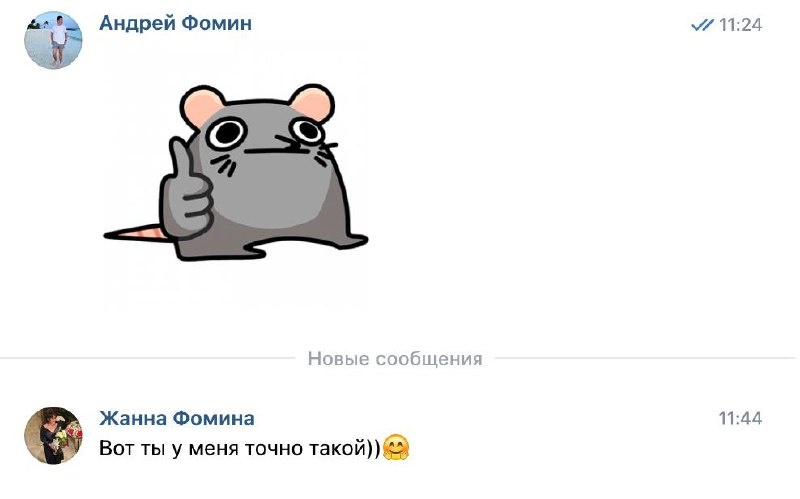Select the 11:44 message timestamp
The image size is (800, 499).
740,418
